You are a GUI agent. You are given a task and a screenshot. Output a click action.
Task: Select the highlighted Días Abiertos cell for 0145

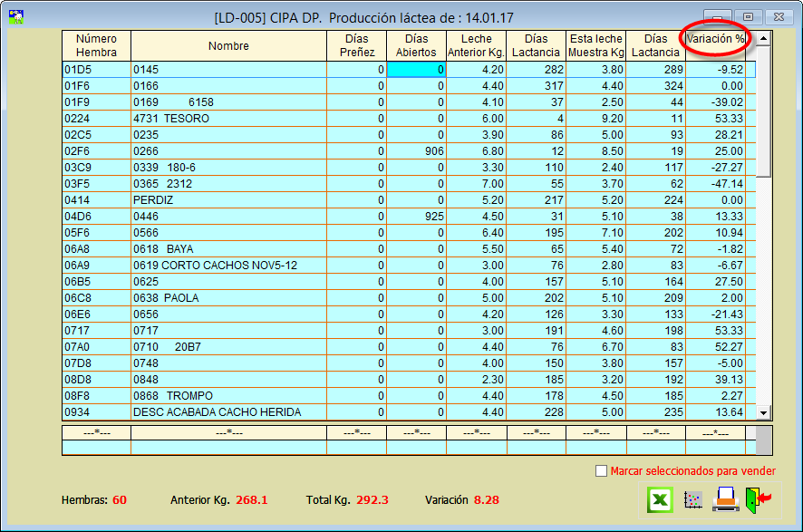pos(416,70)
